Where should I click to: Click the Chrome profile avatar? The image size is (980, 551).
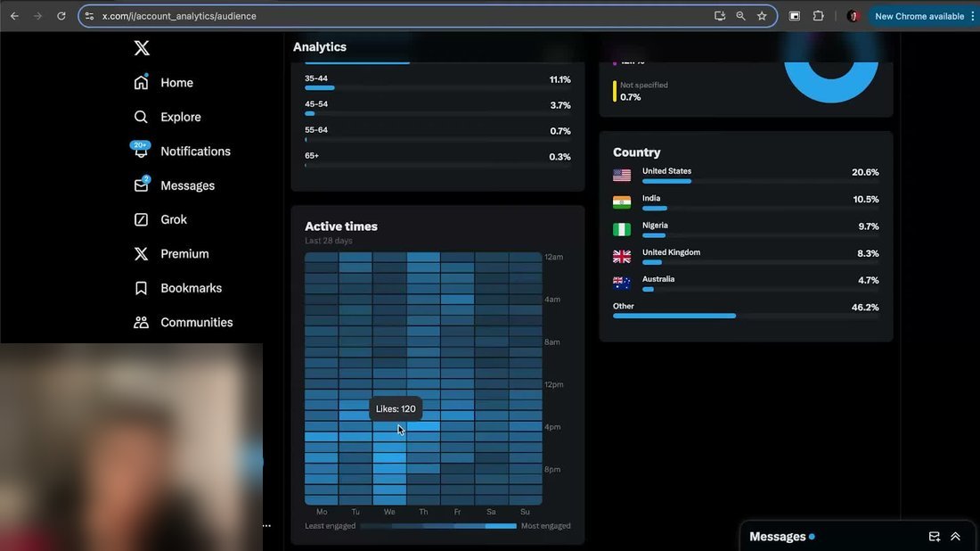(853, 16)
